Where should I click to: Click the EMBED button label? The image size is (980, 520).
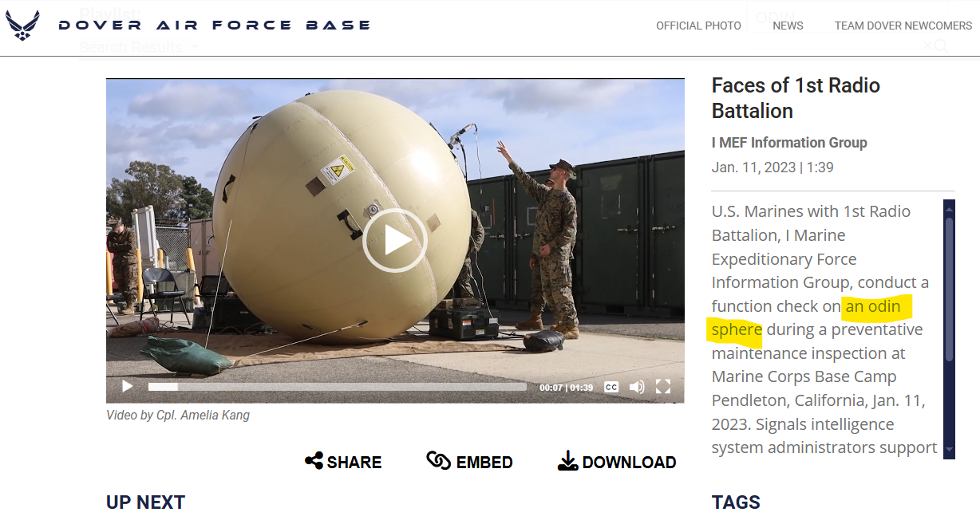pyautogui.click(x=484, y=463)
